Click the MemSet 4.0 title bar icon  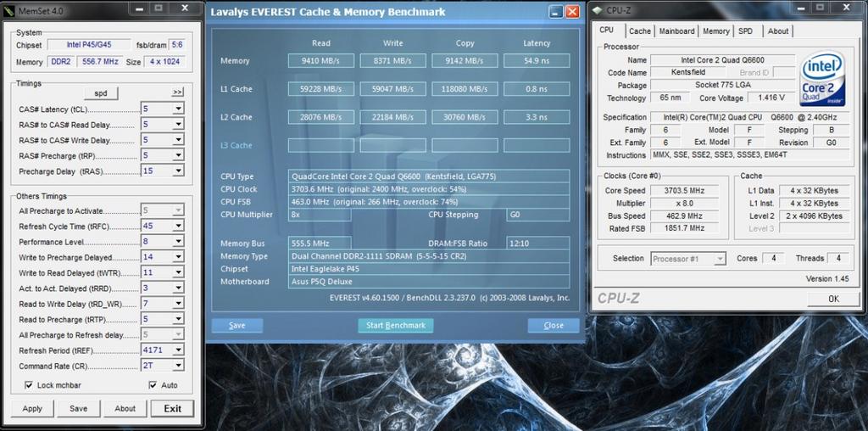9,10
